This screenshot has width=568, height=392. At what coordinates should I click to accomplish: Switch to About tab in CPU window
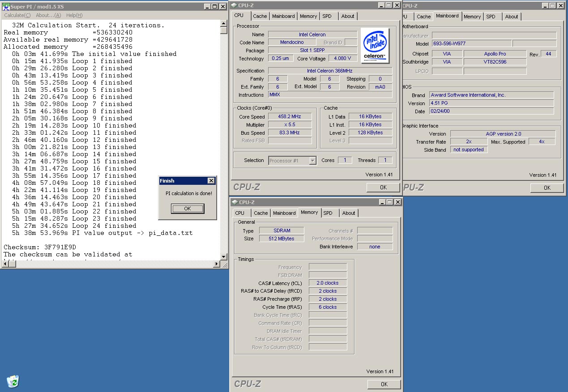click(x=348, y=16)
